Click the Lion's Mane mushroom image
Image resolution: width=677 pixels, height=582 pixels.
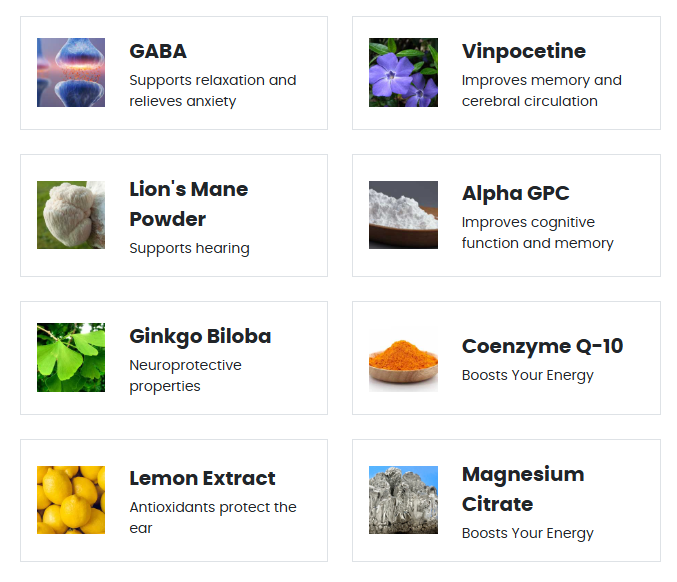(71, 215)
